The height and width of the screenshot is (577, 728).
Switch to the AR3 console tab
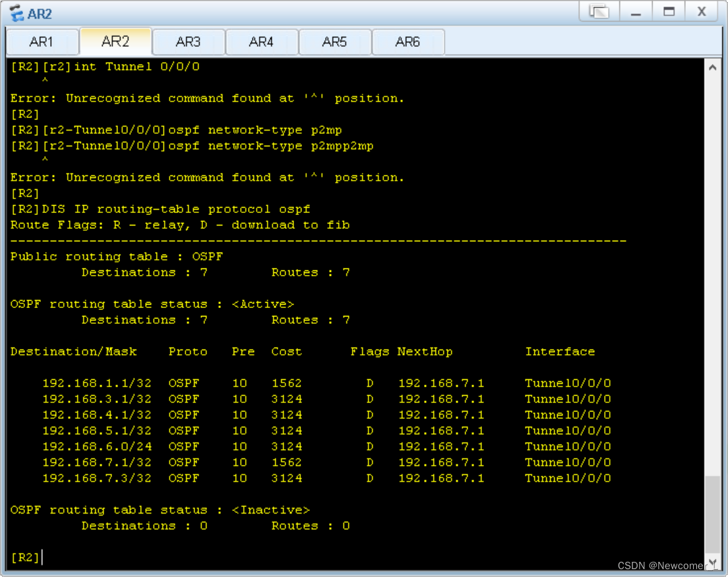tap(189, 42)
